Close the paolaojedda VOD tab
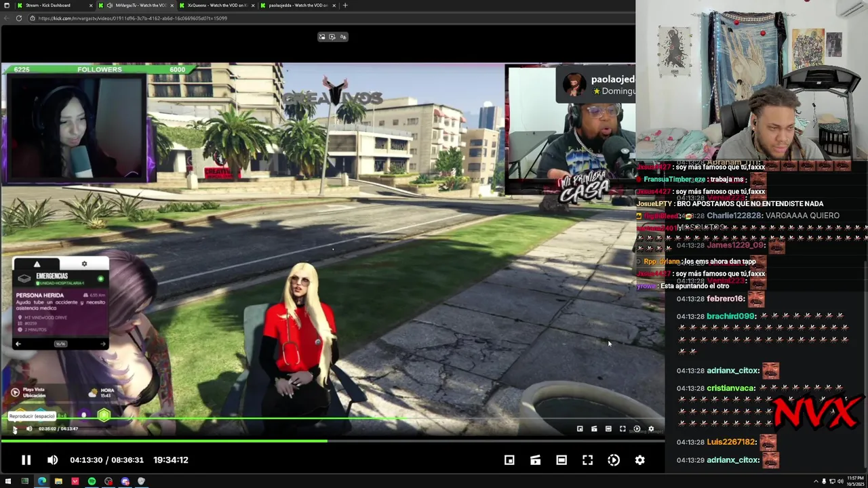 [334, 5]
